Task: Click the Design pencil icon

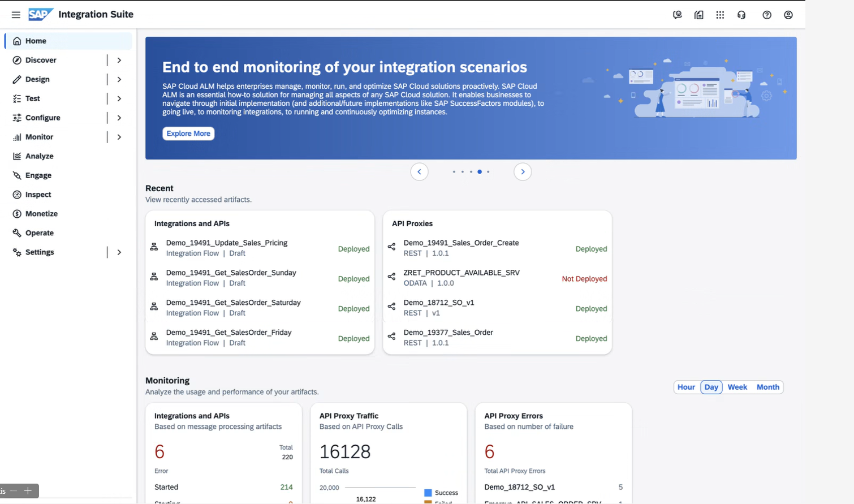Action: pyautogui.click(x=17, y=79)
